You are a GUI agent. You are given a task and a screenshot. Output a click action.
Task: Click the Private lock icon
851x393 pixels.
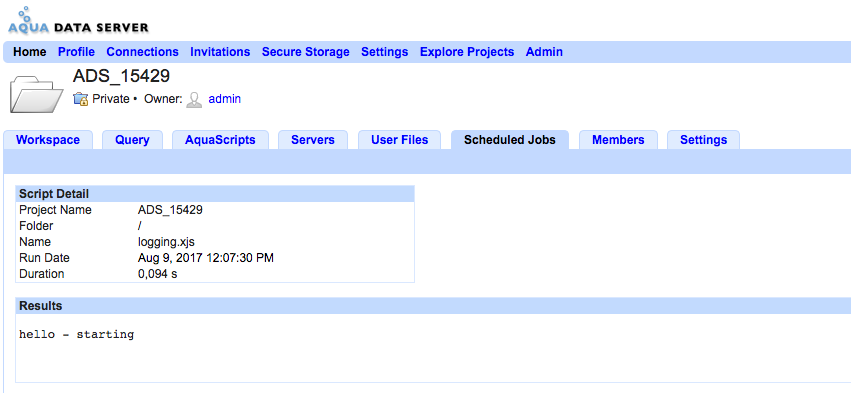(x=81, y=99)
